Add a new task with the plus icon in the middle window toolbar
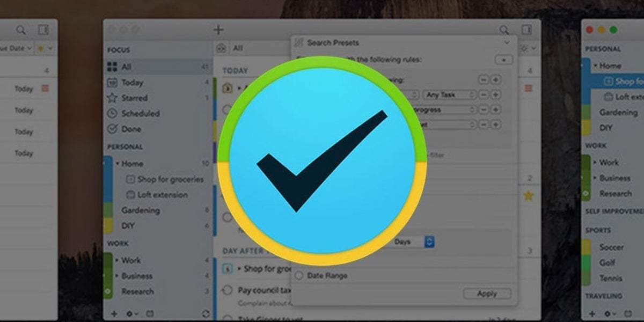The image size is (644, 322). pos(218,30)
